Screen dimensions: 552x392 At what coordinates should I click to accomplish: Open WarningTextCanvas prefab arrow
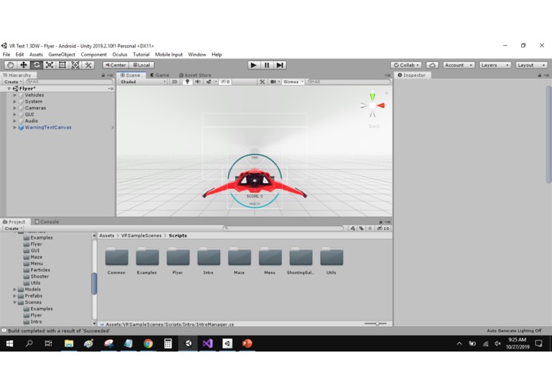coord(113,128)
